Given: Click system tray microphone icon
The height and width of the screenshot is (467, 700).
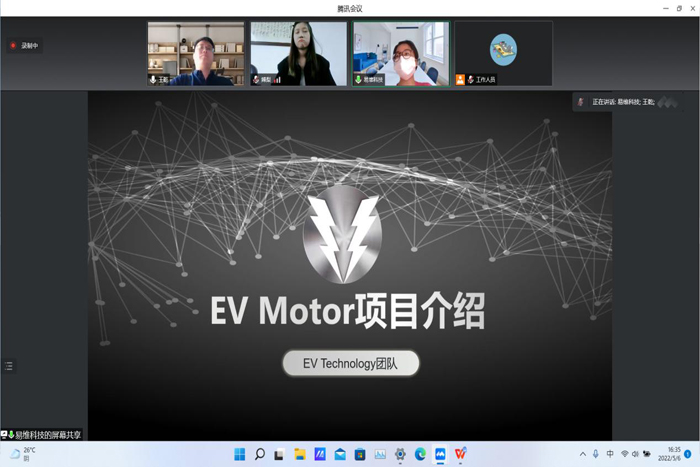Looking at the screenshot, I should click(596, 454).
